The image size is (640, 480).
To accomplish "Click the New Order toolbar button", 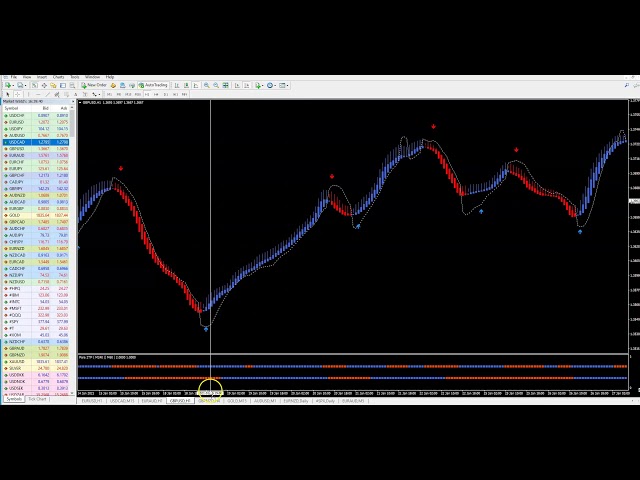I will click(x=96, y=85).
